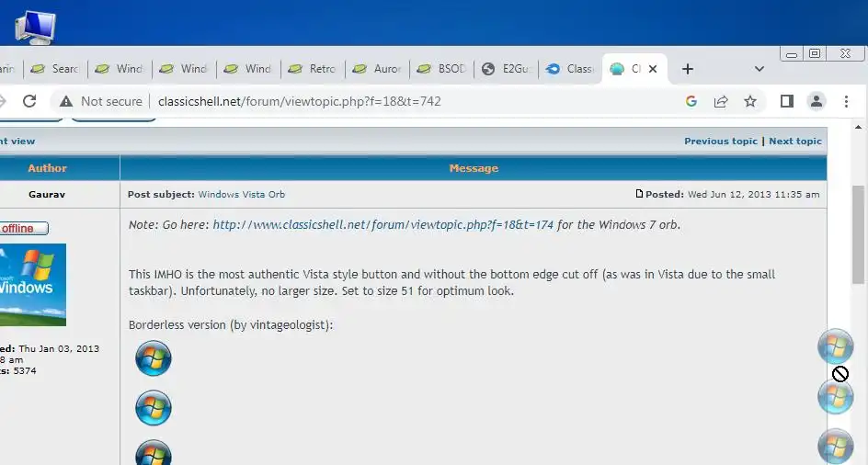Go to Next topic
The width and height of the screenshot is (868, 465).
[x=795, y=142]
